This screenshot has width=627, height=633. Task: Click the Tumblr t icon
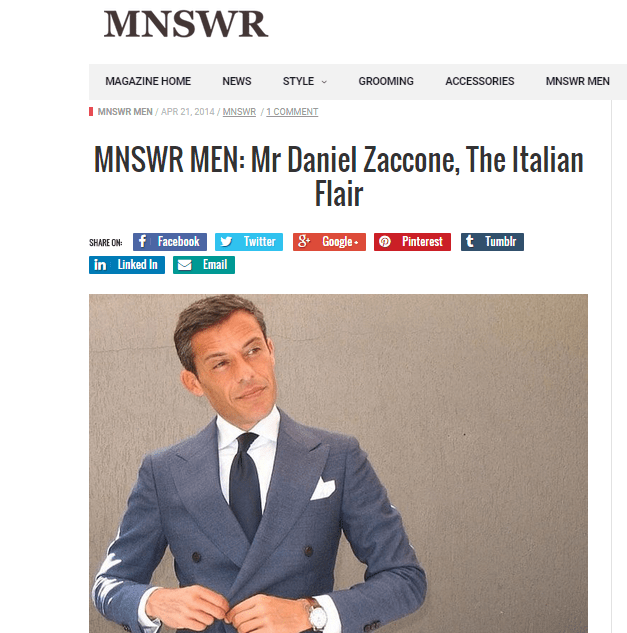(x=470, y=241)
